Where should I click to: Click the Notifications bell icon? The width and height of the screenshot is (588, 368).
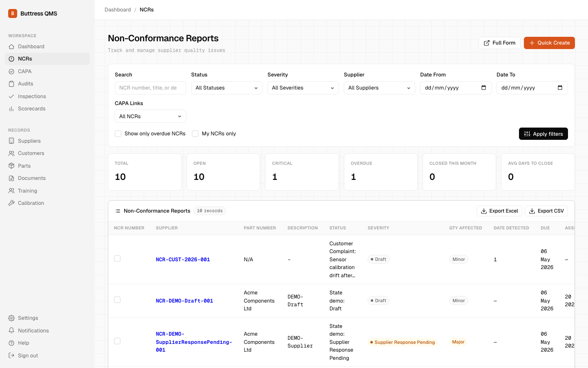click(x=11, y=331)
